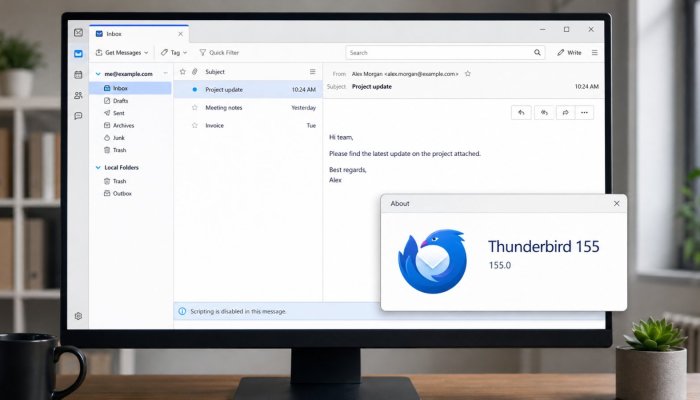Screen dimensions: 700x400
Task: Click the 10:24 AM message header time
Action: pos(587,87)
